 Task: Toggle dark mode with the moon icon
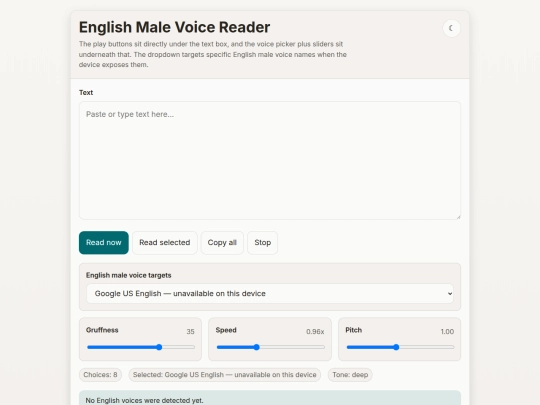pyautogui.click(x=451, y=28)
